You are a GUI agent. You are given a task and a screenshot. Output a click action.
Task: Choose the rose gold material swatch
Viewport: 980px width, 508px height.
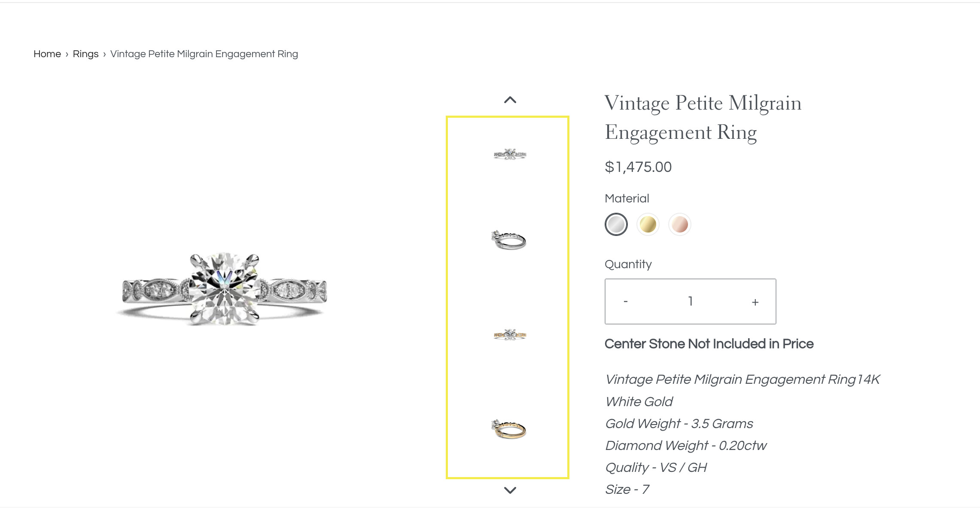679,224
